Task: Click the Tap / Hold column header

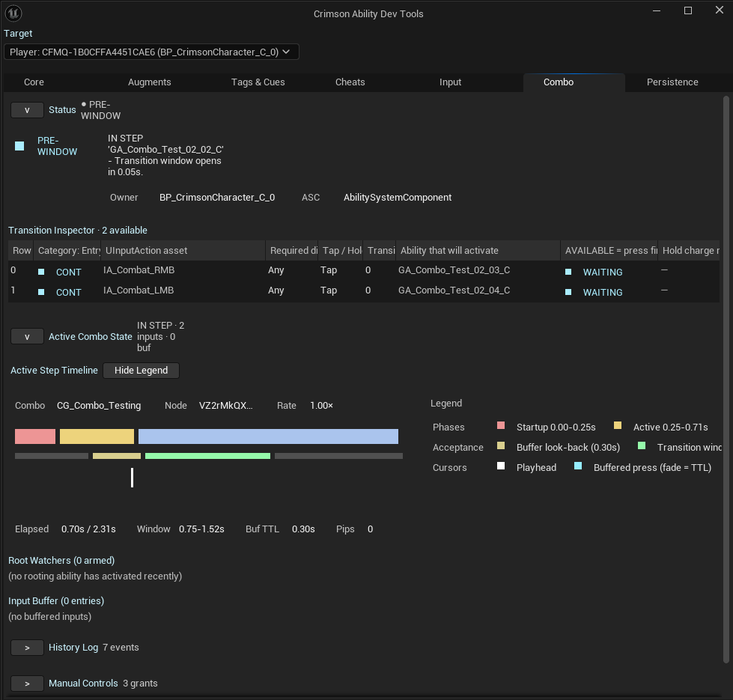Action: (x=341, y=251)
